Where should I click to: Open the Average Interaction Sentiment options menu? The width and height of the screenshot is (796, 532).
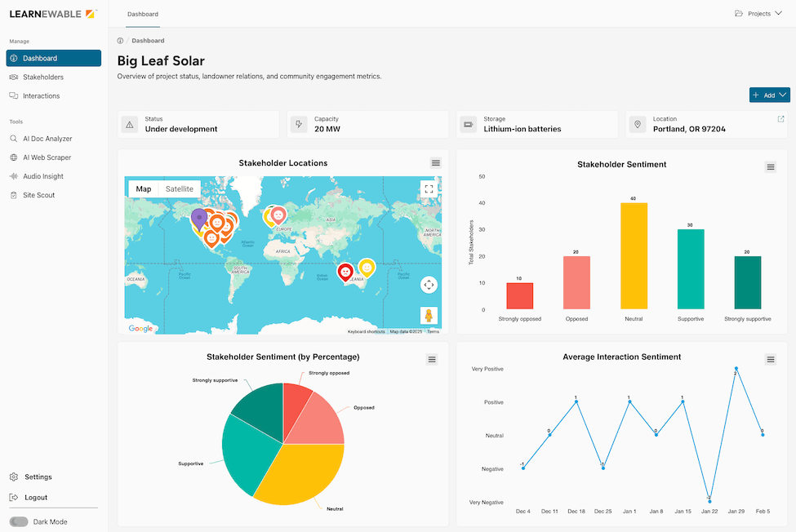[x=770, y=358]
